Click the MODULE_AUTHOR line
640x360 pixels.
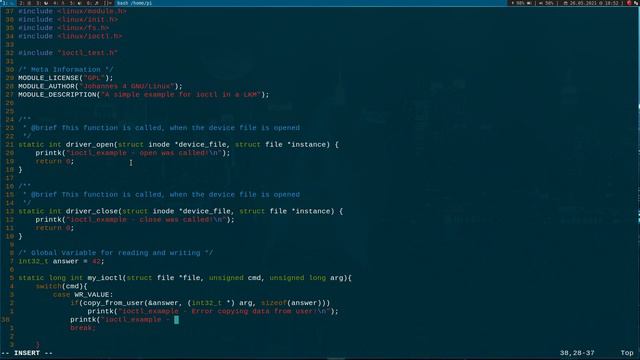coord(100,86)
